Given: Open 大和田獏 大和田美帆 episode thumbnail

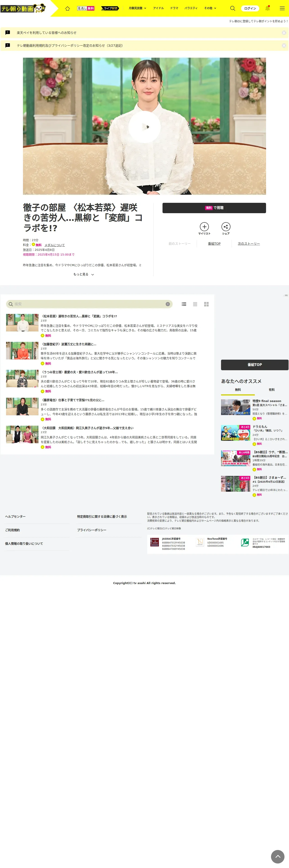Looking at the screenshot, I should coord(22,434).
